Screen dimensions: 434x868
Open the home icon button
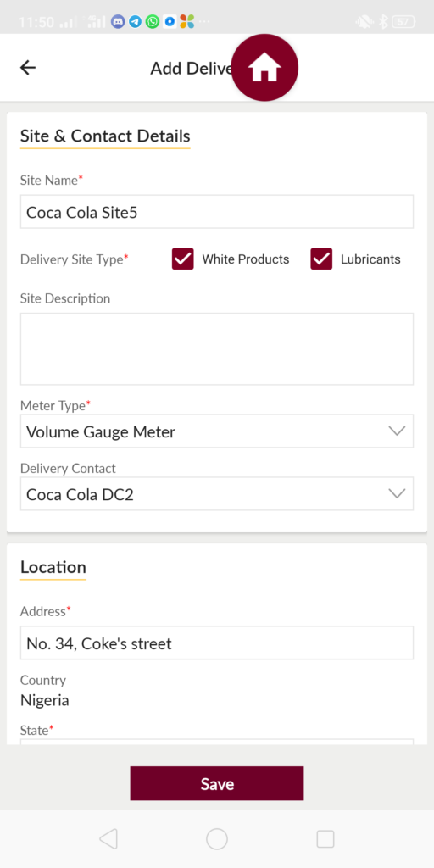(x=264, y=68)
